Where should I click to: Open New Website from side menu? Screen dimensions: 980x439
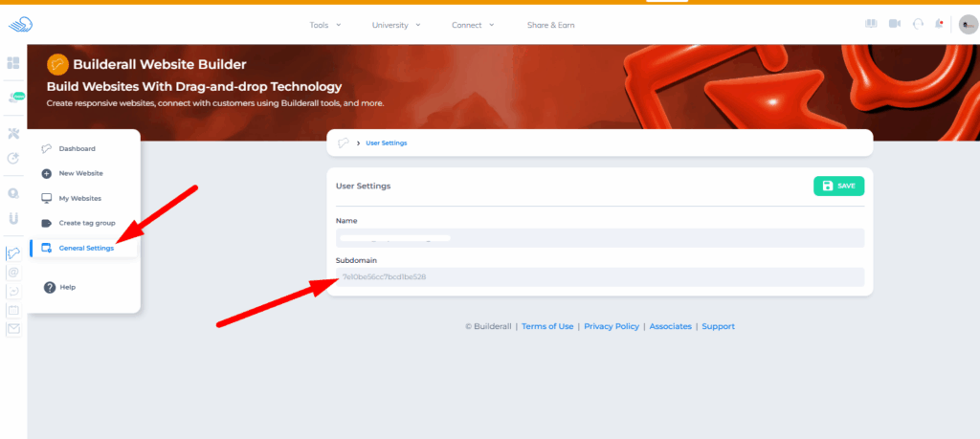tap(80, 173)
